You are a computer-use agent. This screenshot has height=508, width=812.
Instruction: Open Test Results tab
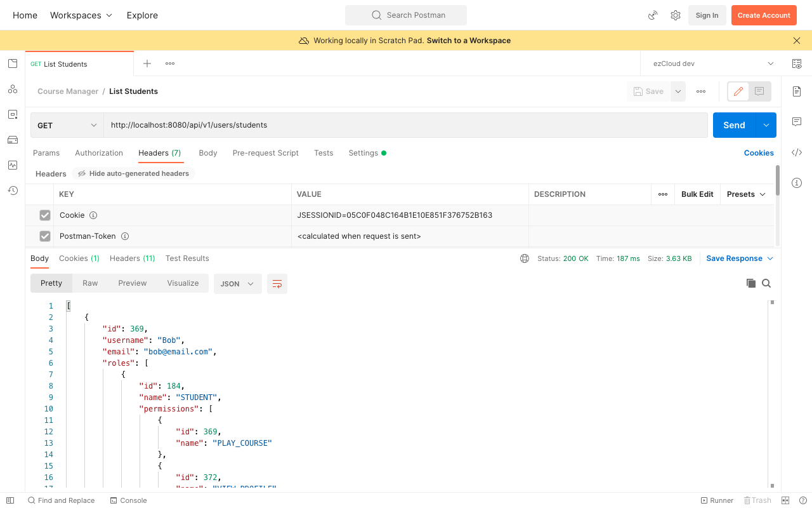(187, 258)
